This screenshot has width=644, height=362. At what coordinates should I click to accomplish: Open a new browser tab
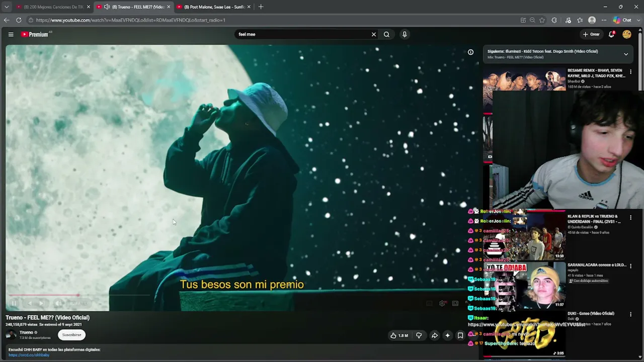[x=261, y=7]
